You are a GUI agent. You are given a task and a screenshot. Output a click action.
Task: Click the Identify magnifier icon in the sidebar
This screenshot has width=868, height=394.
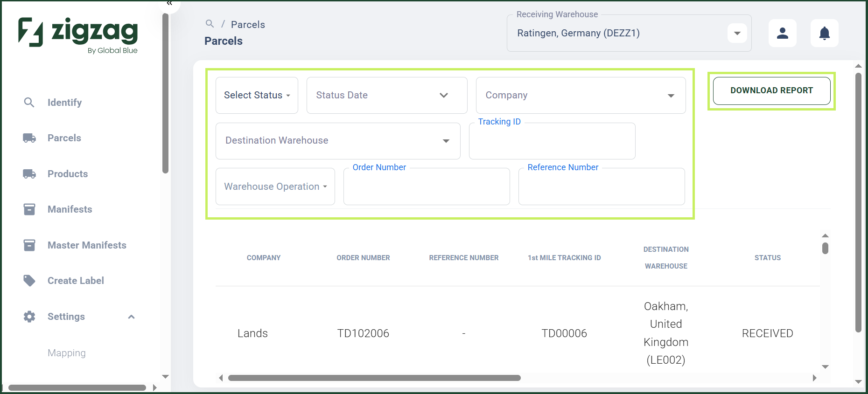(29, 103)
